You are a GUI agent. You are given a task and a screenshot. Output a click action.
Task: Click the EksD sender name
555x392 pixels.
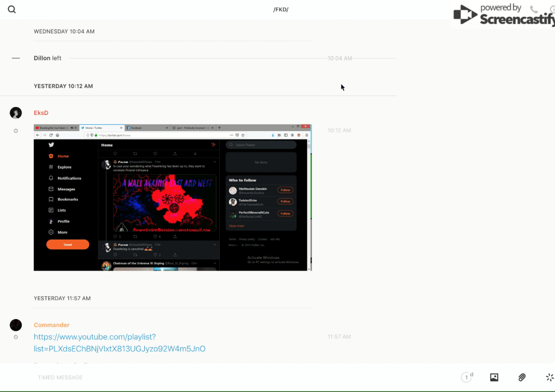point(41,113)
